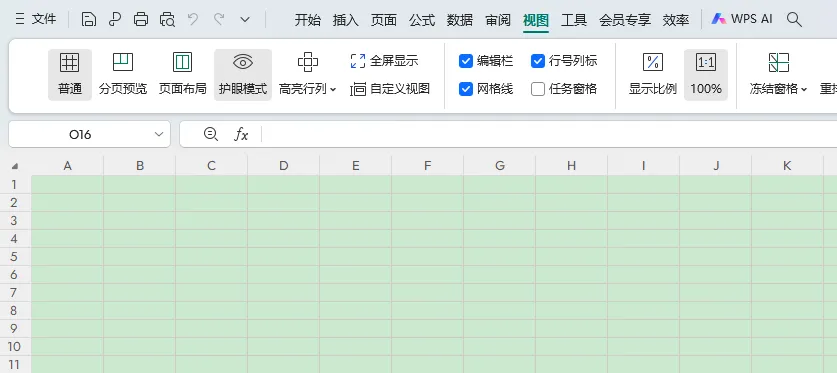
Task: Click the fx insert function icon
Action: [241, 134]
